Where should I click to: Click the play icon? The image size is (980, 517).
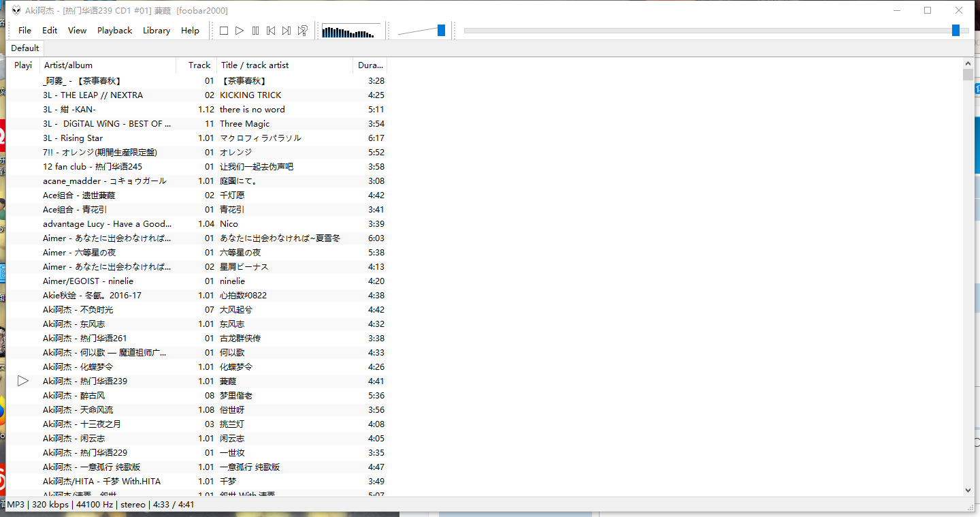[x=239, y=30]
